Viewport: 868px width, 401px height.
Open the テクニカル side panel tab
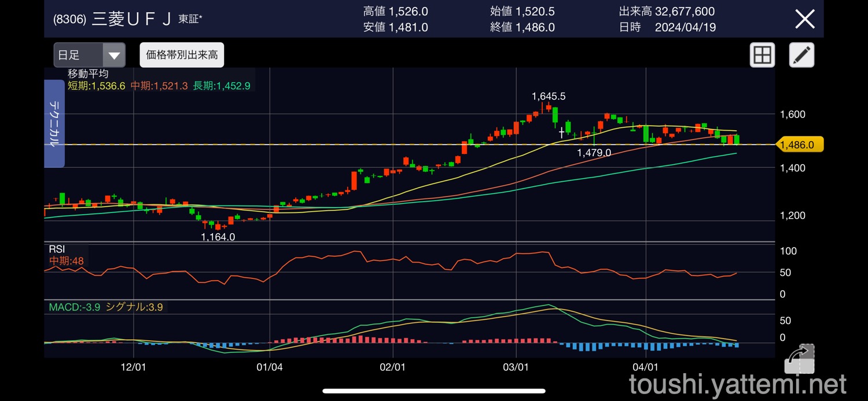54,124
